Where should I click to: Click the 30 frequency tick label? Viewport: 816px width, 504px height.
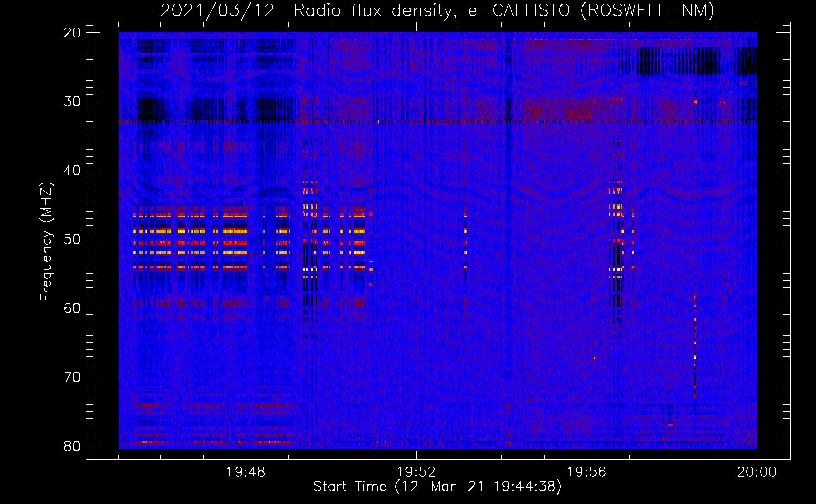[73, 101]
